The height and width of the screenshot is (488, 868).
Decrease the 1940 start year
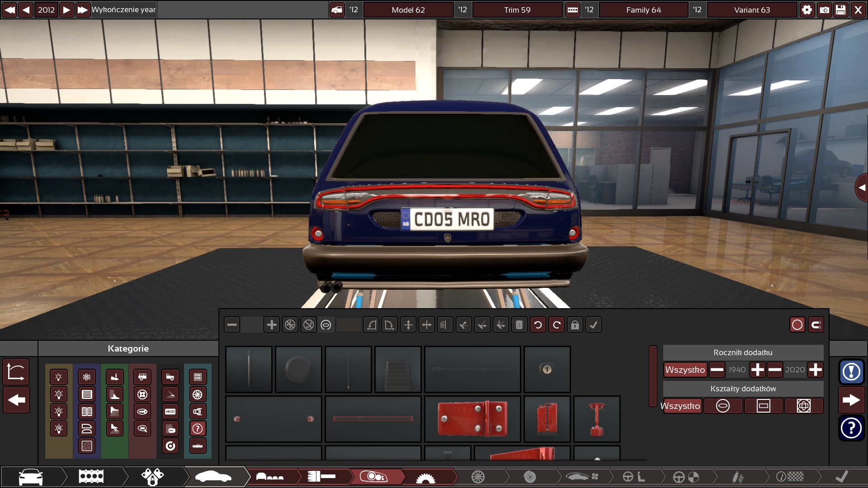coord(717,370)
